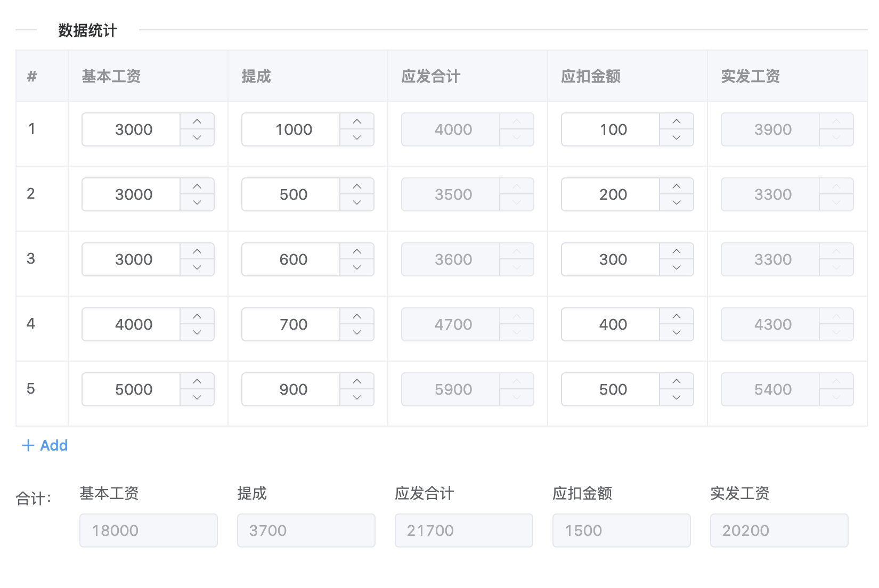Increase row 5 提成 with up arrow
This screenshot has height=588, width=879.
pyautogui.click(x=357, y=381)
